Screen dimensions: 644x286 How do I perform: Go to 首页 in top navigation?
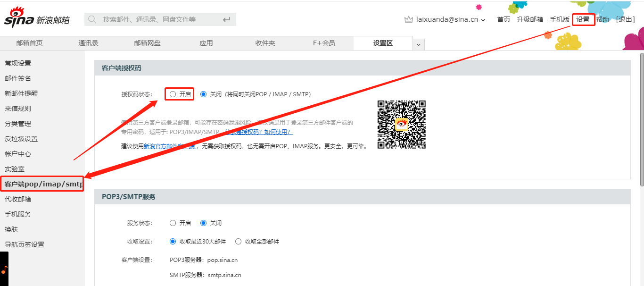coord(504,19)
